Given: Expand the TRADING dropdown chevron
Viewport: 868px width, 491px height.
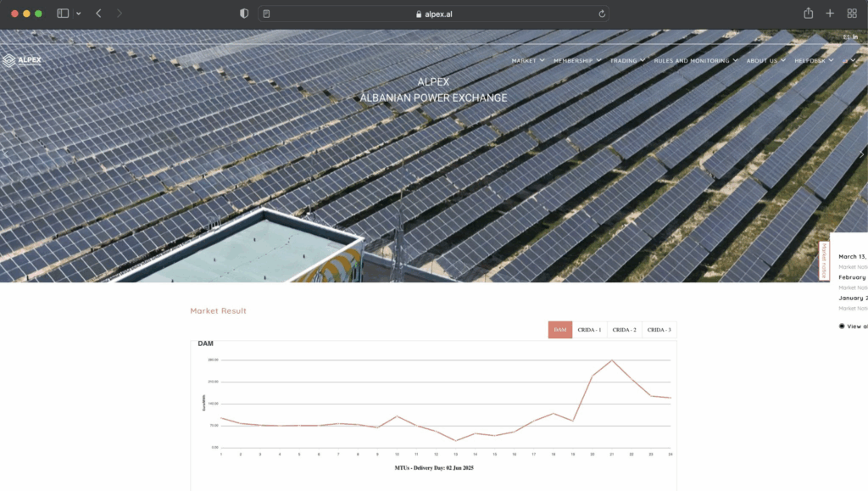Looking at the screenshot, I should tap(643, 60).
